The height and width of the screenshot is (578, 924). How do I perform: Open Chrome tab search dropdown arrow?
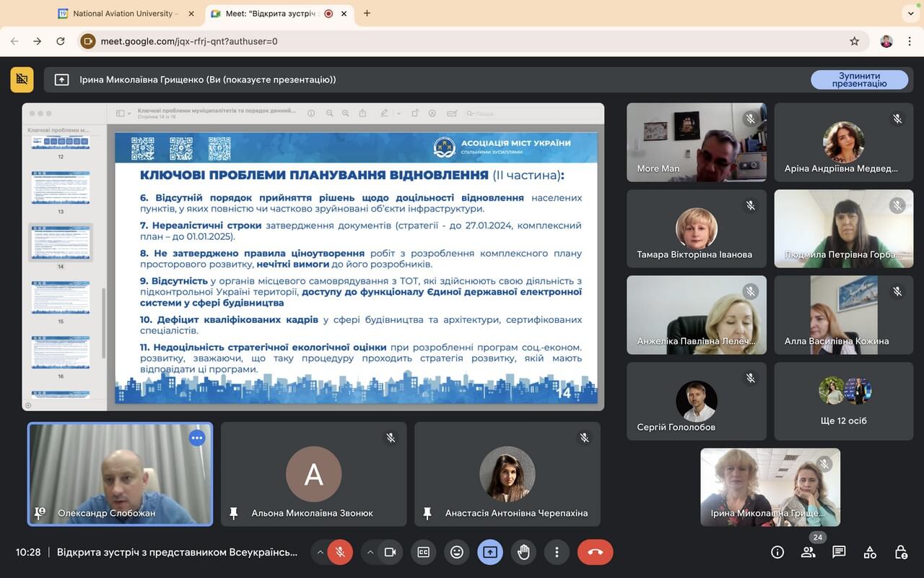pos(910,13)
